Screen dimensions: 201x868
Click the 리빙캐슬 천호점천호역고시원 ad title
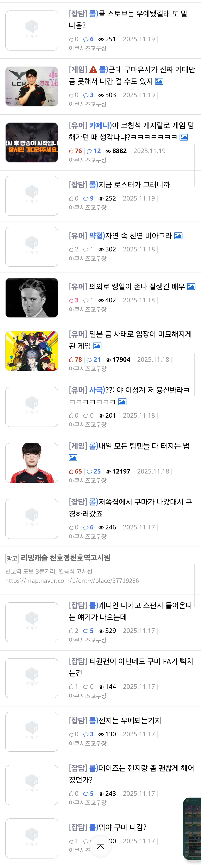click(x=66, y=558)
